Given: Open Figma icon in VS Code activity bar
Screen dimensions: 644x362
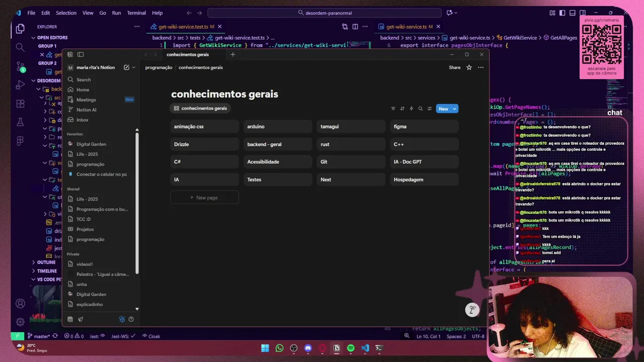Looking at the screenshot, I should pyautogui.click(x=20, y=141).
